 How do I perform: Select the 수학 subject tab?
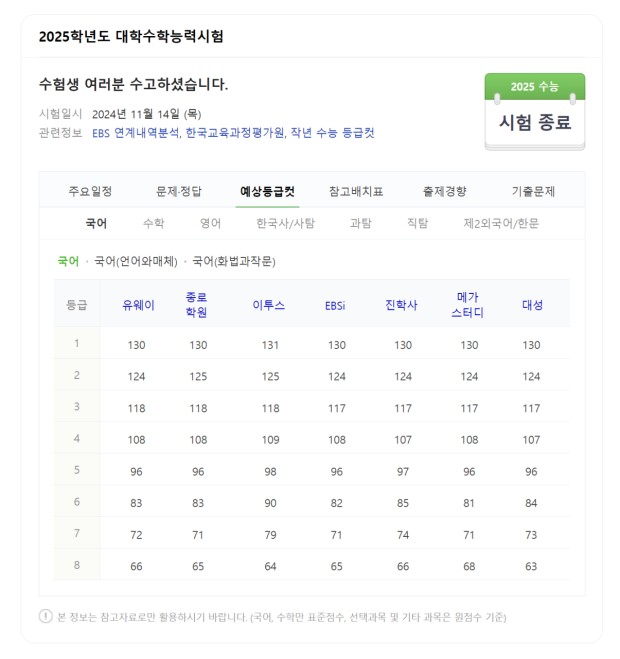pos(153,224)
